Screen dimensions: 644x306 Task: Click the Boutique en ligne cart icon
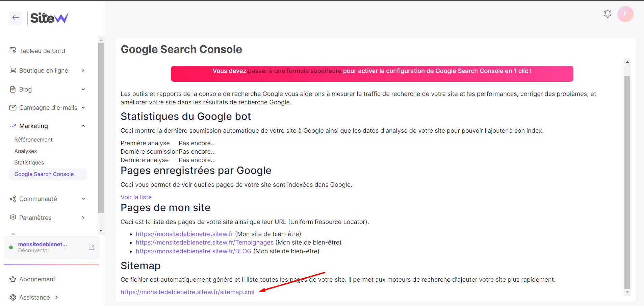click(13, 70)
